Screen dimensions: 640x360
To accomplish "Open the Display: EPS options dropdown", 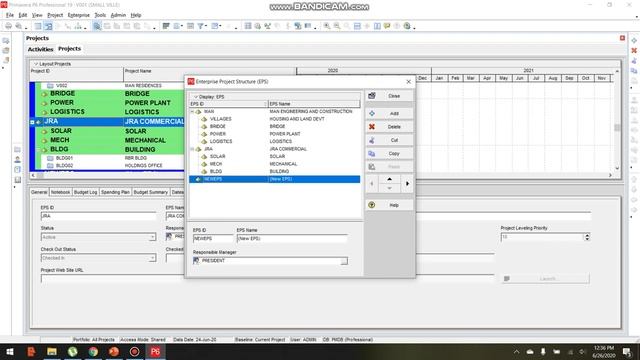I will (196, 97).
